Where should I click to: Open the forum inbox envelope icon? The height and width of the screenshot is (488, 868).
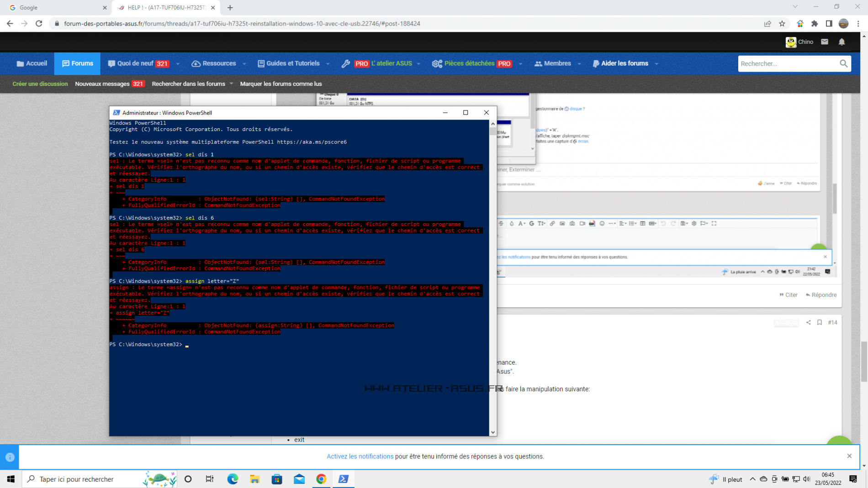click(x=825, y=42)
